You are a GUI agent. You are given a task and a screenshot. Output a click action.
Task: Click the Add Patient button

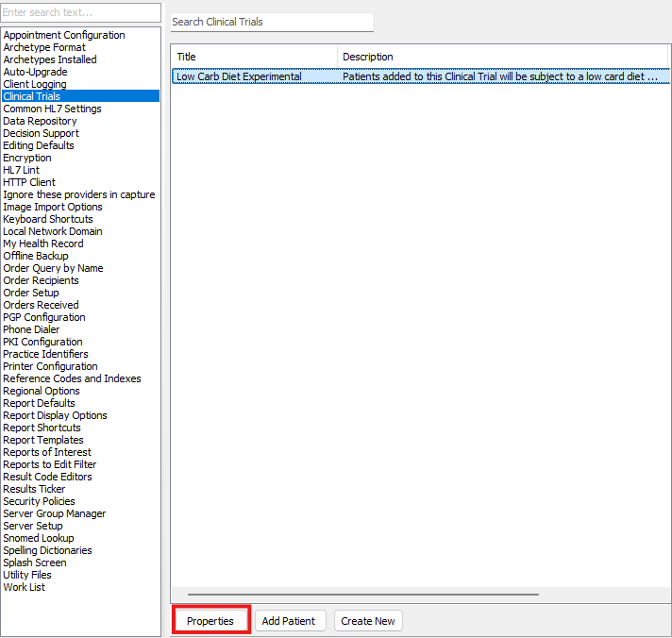291,621
